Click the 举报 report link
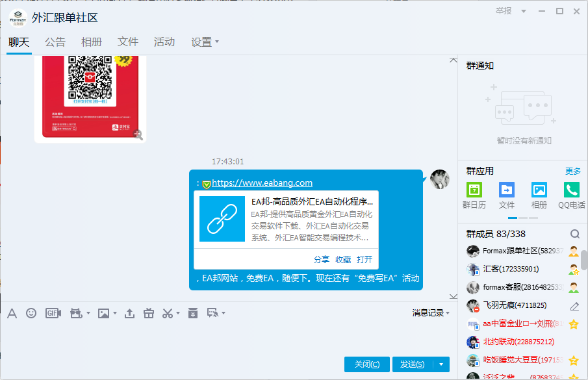This screenshot has width=588, height=380. point(504,11)
